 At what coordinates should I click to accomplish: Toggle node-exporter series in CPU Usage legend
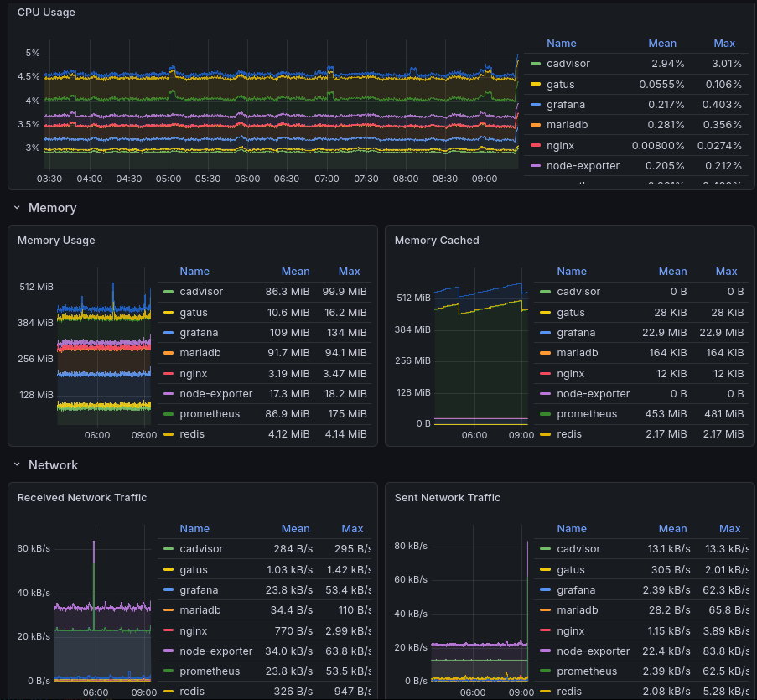tap(583, 166)
